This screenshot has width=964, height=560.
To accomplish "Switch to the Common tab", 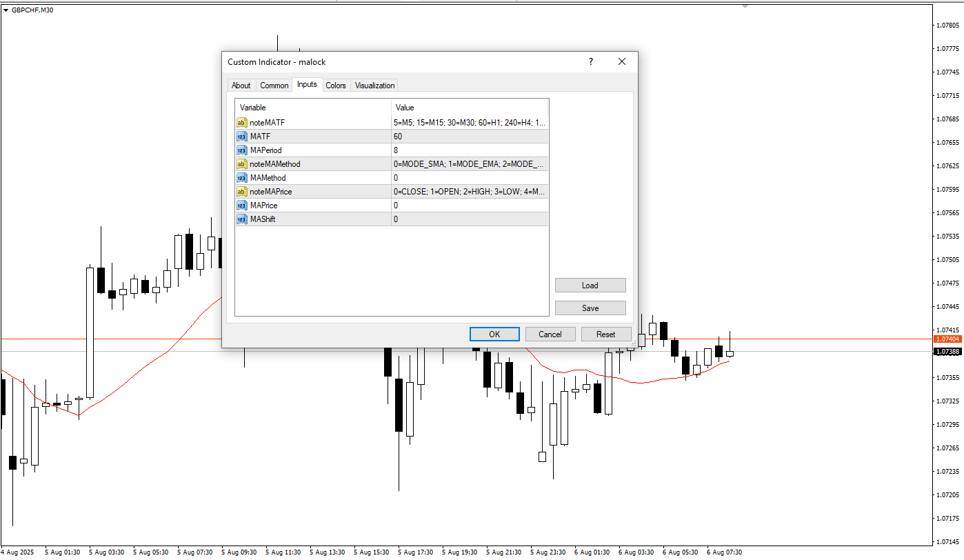I will point(274,86).
